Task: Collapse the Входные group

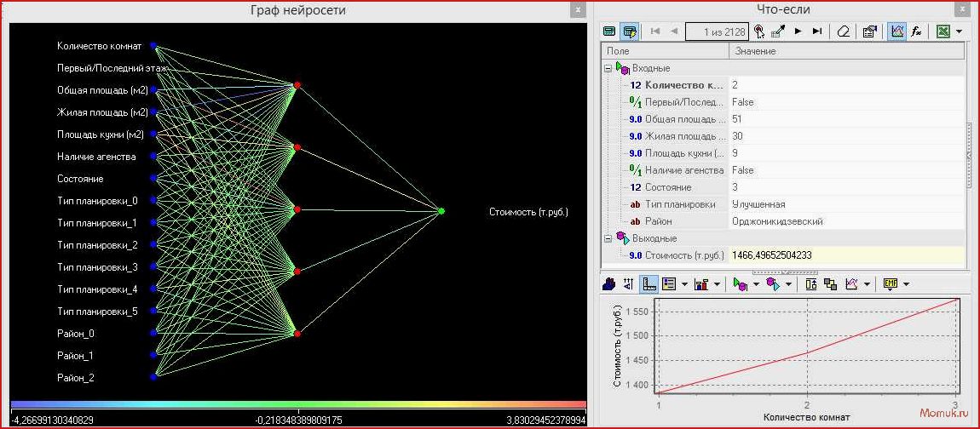Action: pyautogui.click(x=607, y=68)
